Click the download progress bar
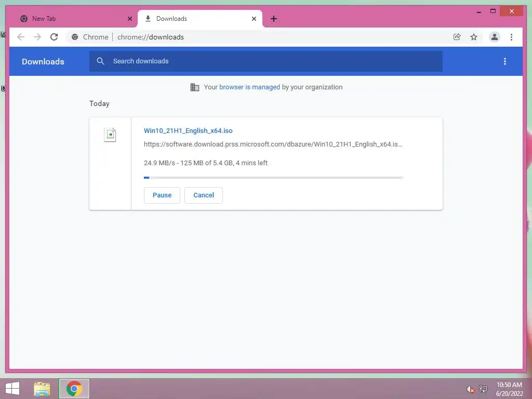The width and height of the screenshot is (532, 399). 273,178
